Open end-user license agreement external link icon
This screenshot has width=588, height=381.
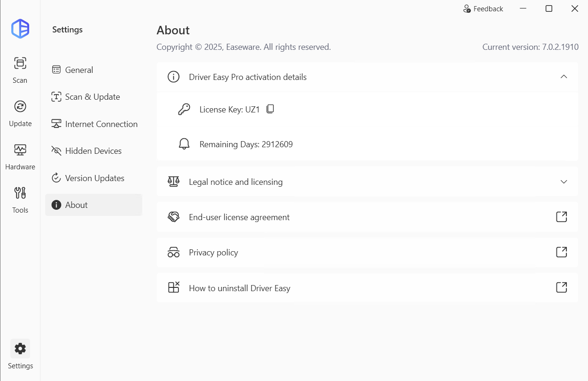[x=561, y=217]
